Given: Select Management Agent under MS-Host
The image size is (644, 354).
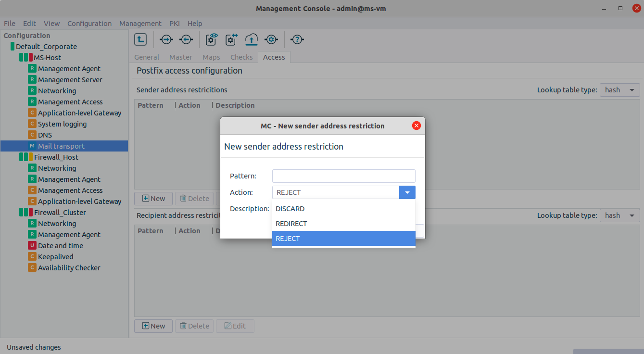Looking at the screenshot, I should pyautogui.click(x=69, y=69).
